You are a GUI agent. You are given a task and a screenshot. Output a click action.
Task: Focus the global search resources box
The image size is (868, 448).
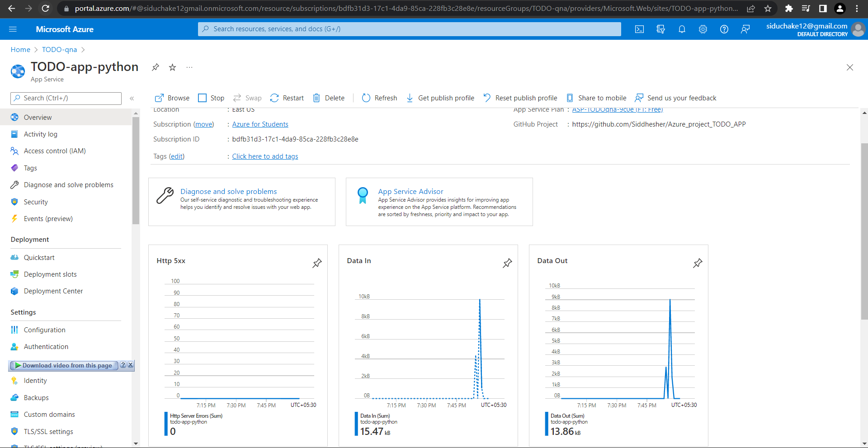(x=410, y=29)
